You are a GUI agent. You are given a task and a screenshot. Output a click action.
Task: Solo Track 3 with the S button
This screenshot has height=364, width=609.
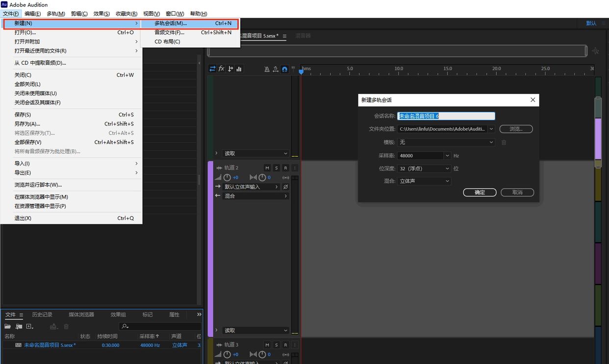click(277, 345)
